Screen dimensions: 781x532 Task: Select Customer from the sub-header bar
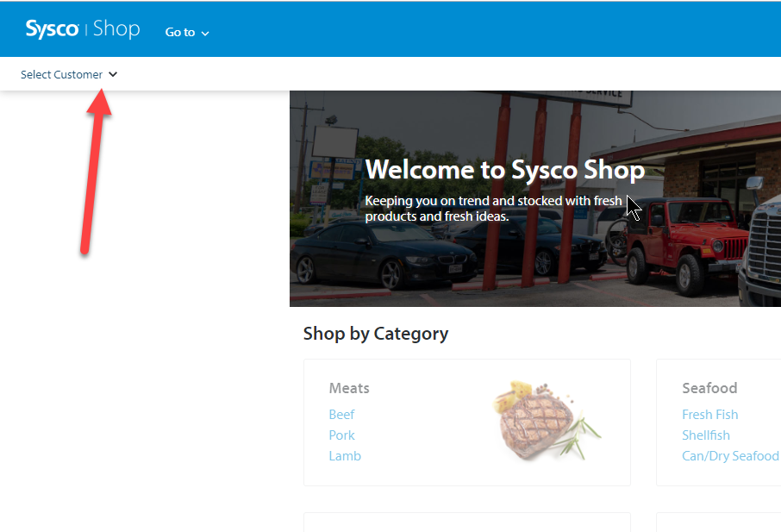click(60, 74)
